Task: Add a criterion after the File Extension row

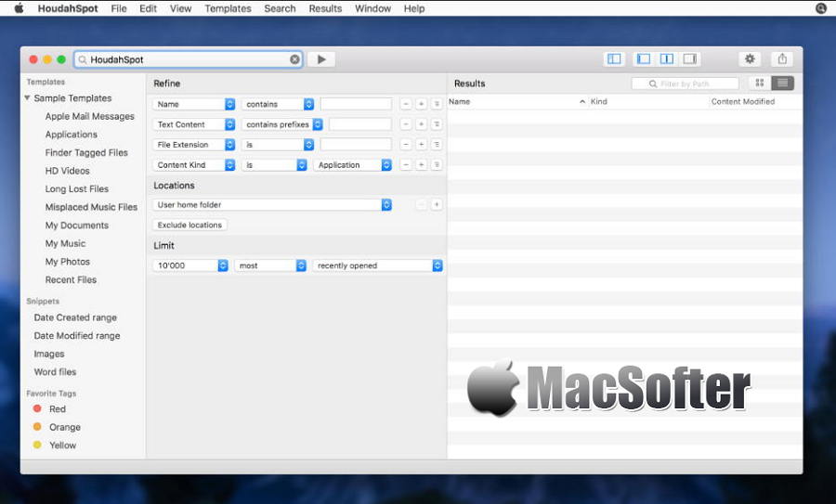Action: [421, 145]
